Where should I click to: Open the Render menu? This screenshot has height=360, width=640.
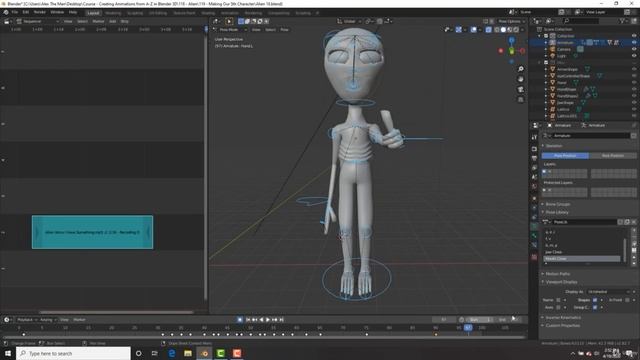tap(40, 12)
